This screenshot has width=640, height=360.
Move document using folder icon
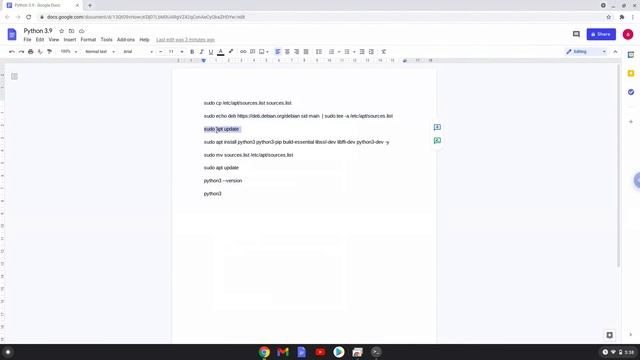(71, 31)
